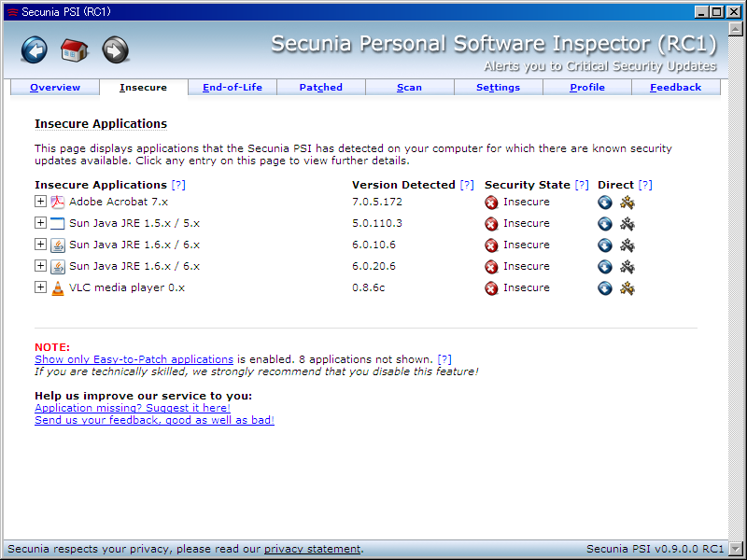Image resolution: width=747 pixels, height=560 pixels.
Task: Go to the Profile tab
Action: 587,87
